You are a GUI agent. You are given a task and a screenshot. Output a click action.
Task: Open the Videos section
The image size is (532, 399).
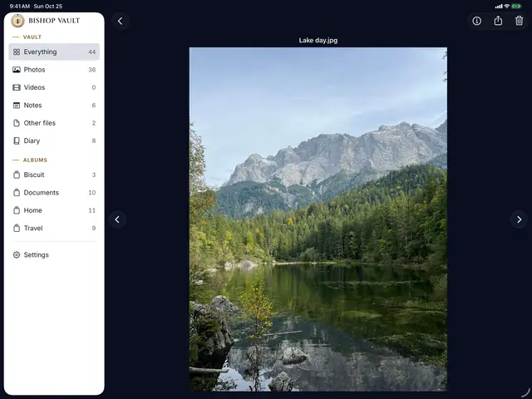[54, 87]
